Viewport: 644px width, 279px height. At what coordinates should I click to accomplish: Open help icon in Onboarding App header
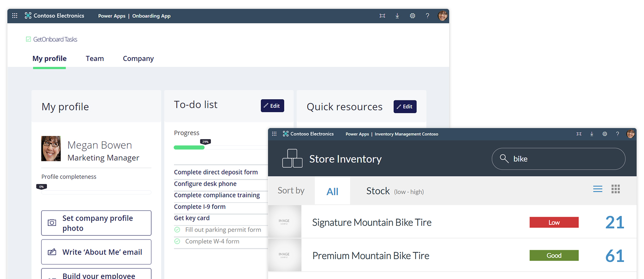pos(427,15)
